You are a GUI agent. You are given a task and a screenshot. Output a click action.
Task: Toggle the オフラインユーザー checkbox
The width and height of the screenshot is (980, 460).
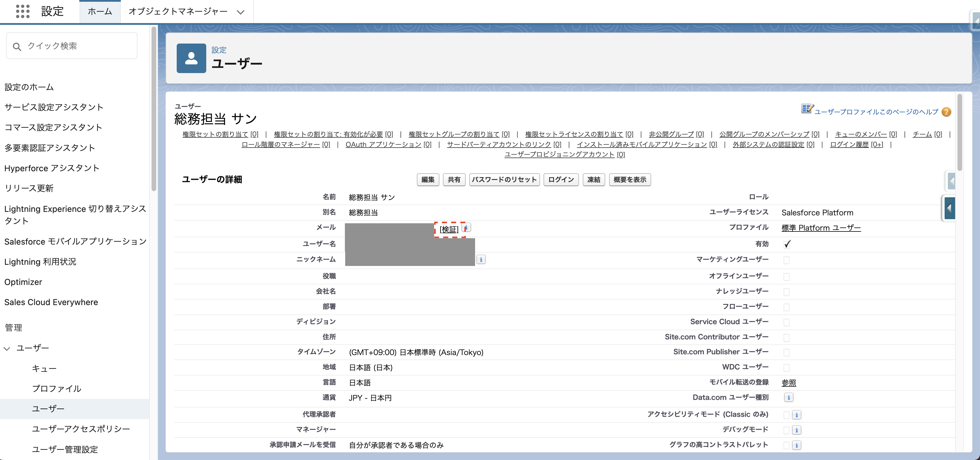click(x=786, y=276)
